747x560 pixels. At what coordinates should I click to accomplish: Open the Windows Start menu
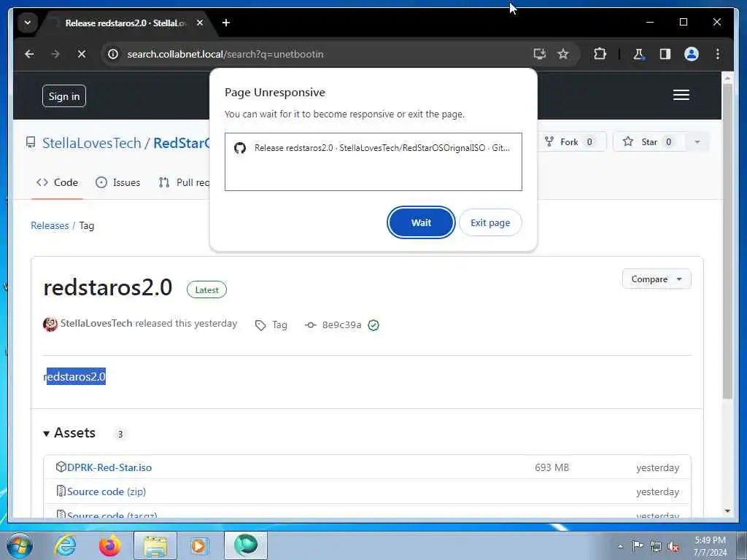coord(20,545)
